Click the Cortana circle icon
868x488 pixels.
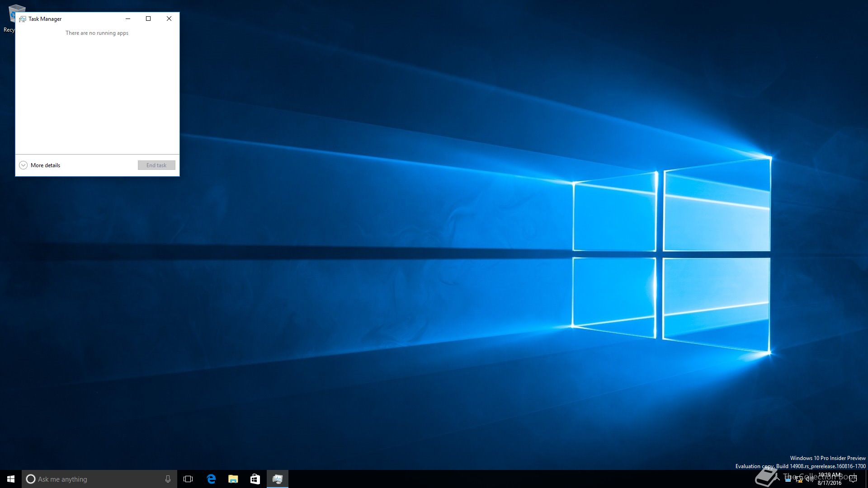[x=31, y=479]
